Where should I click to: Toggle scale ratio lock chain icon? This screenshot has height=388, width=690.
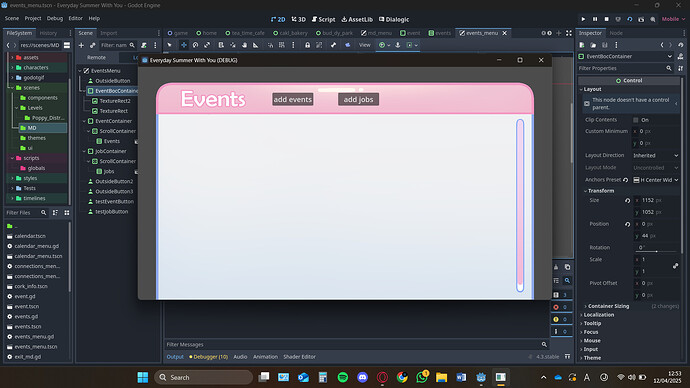675,266
